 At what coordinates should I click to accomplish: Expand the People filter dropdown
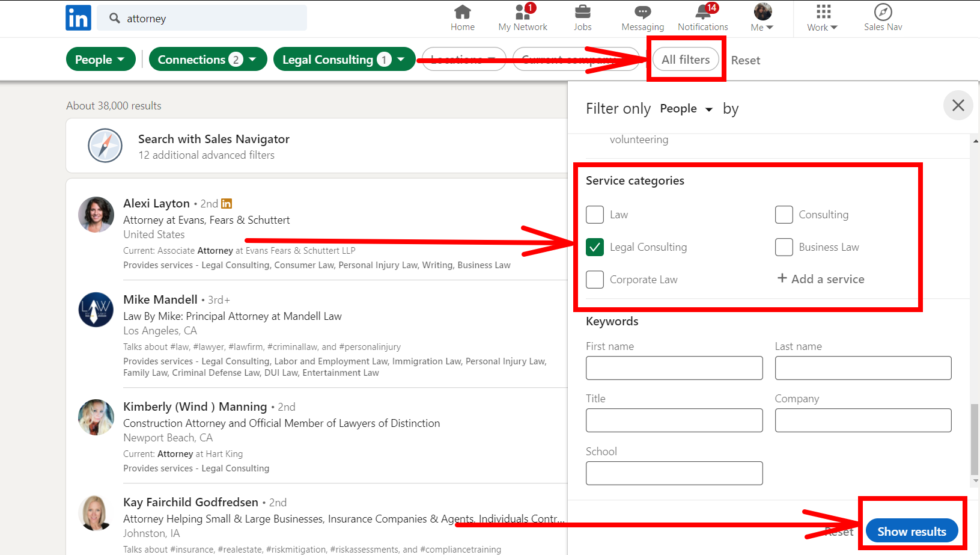click(100, 60)
